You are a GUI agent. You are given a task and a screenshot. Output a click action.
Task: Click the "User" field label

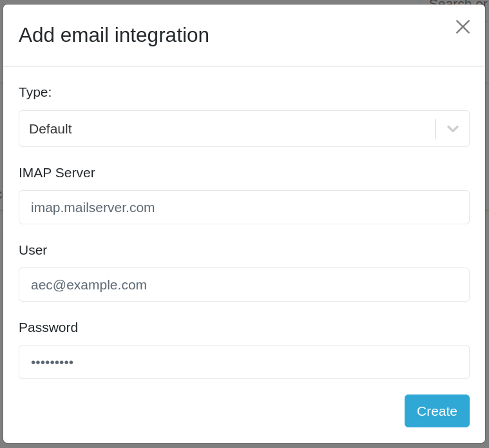(x=33, y=250)
